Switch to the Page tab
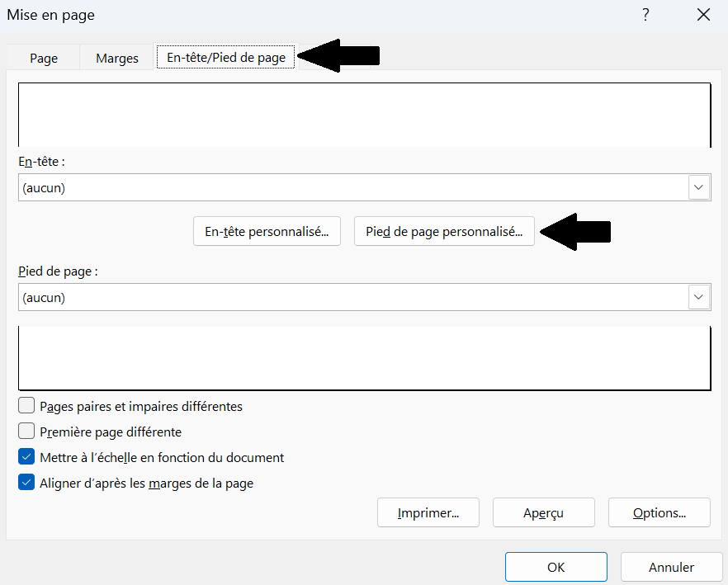 44,58
